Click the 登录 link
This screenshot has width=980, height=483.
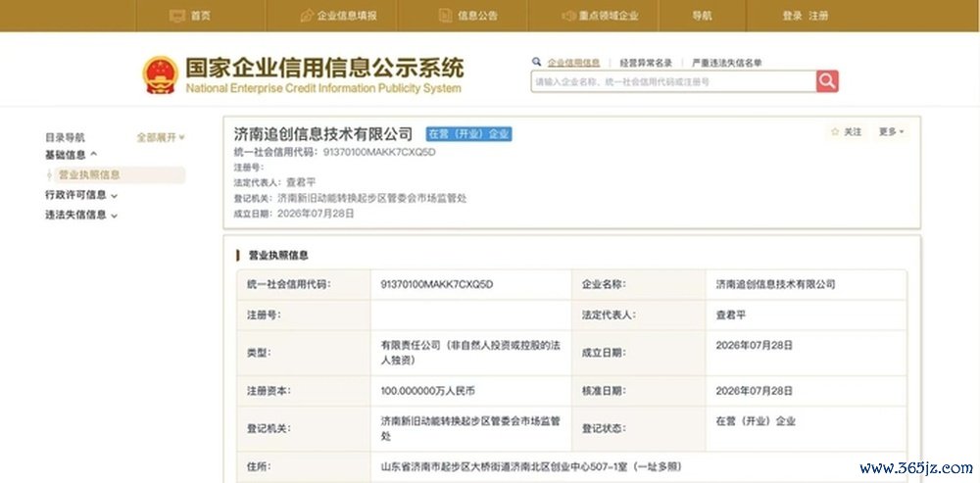coord(793,16)
